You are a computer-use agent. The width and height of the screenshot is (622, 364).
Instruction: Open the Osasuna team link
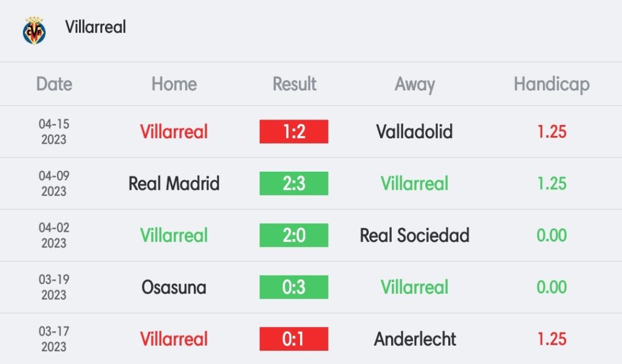[x=174, y=287]
